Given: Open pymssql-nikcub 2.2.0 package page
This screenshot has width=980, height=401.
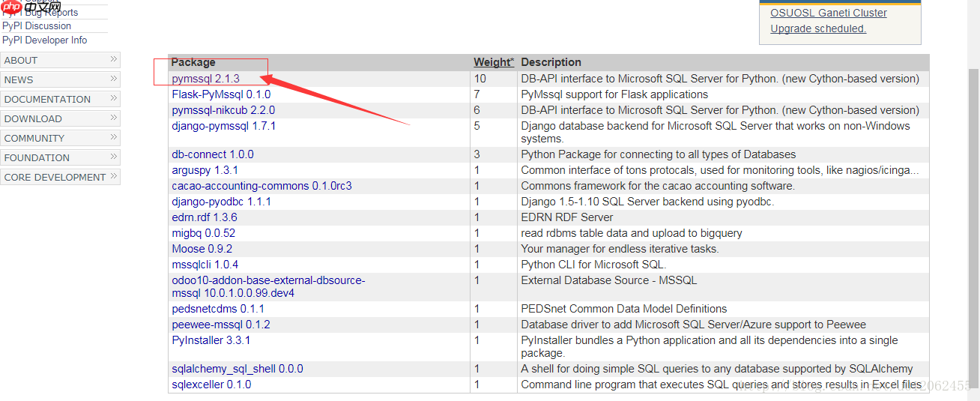Looking at the screenshot, I should 223,110.
